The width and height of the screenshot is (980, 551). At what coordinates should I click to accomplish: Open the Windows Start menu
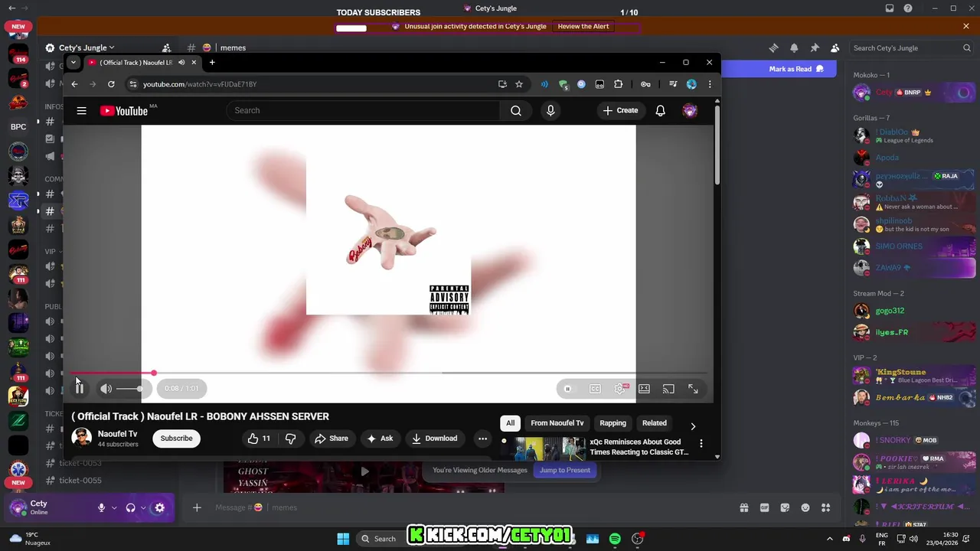(x=343, y=539)
